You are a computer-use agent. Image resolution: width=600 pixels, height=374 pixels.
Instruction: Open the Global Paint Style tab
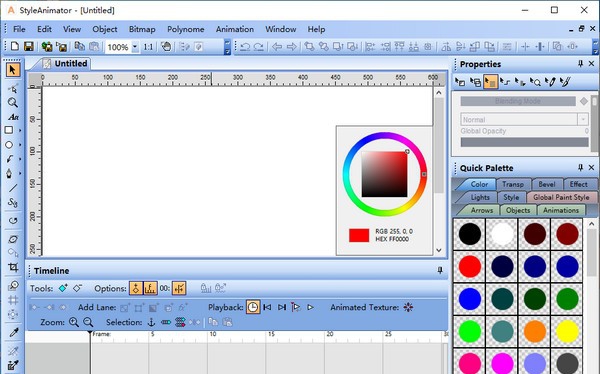tap(561, 197)
